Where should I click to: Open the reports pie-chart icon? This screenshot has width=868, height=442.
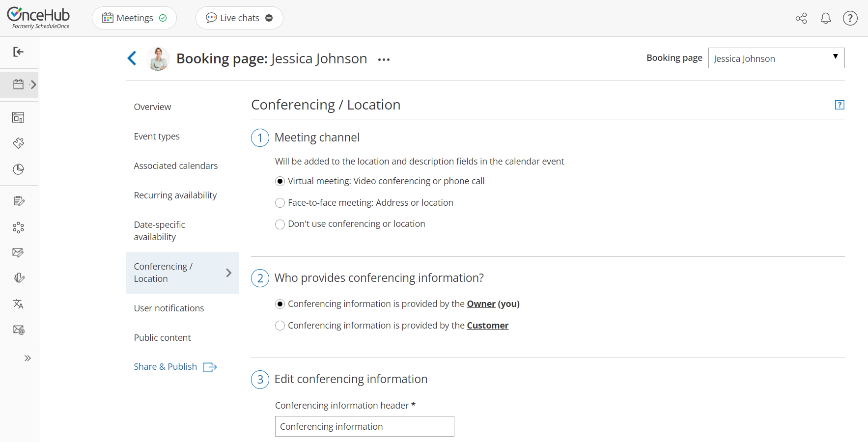tap(18, 169)
